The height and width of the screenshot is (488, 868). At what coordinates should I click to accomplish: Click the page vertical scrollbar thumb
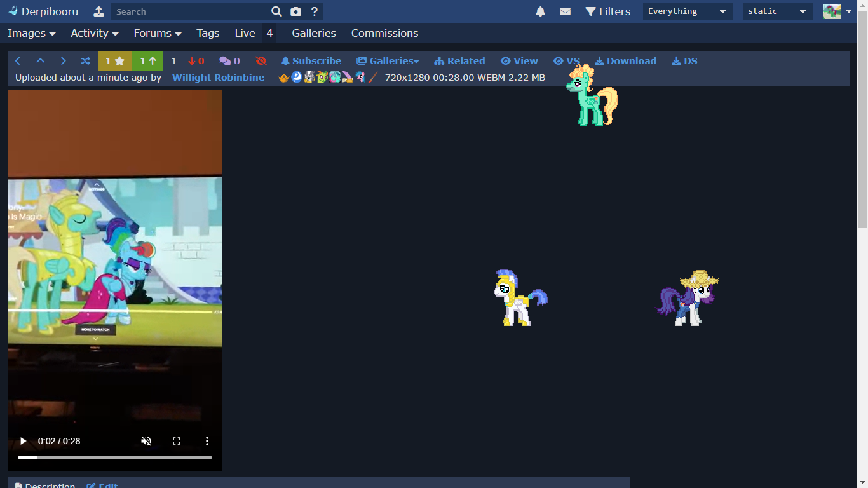(x=863, y=119)
